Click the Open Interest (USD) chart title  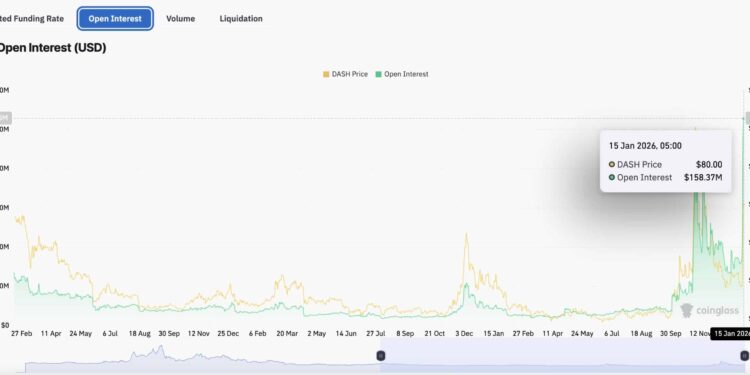tap(52, 48)
